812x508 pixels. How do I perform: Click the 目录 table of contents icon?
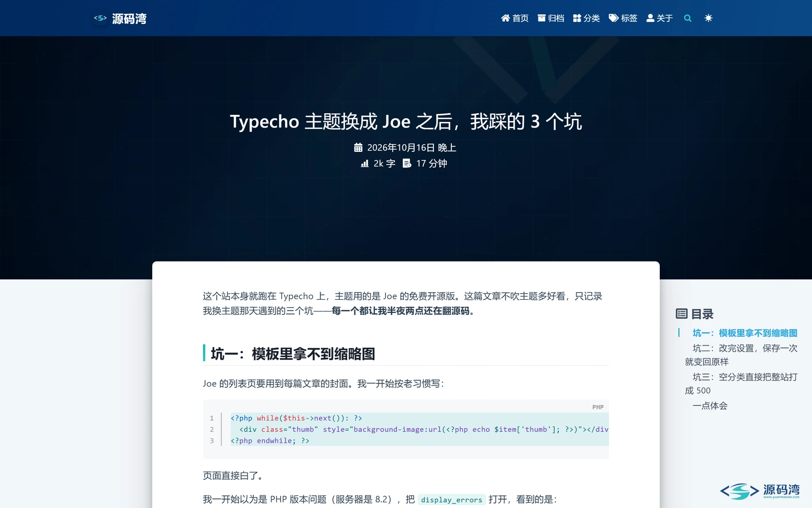[x=682, y=313]
